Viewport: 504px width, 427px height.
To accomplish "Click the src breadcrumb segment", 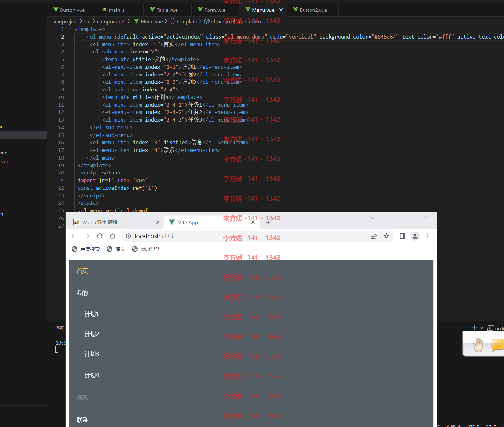I will pyautogui.click(x=87, y=21).
